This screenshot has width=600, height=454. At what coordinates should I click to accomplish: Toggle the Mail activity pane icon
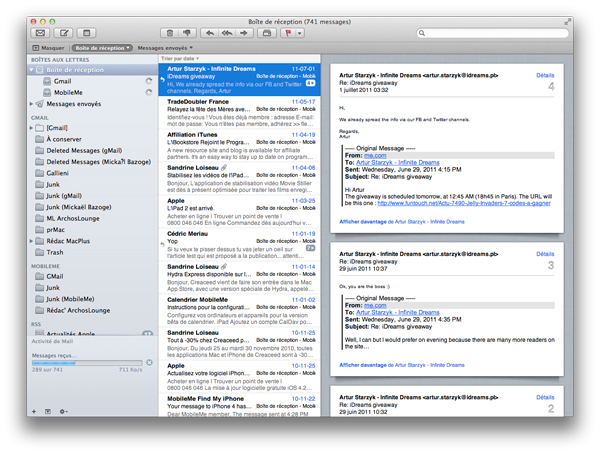(x=48, y=412)
